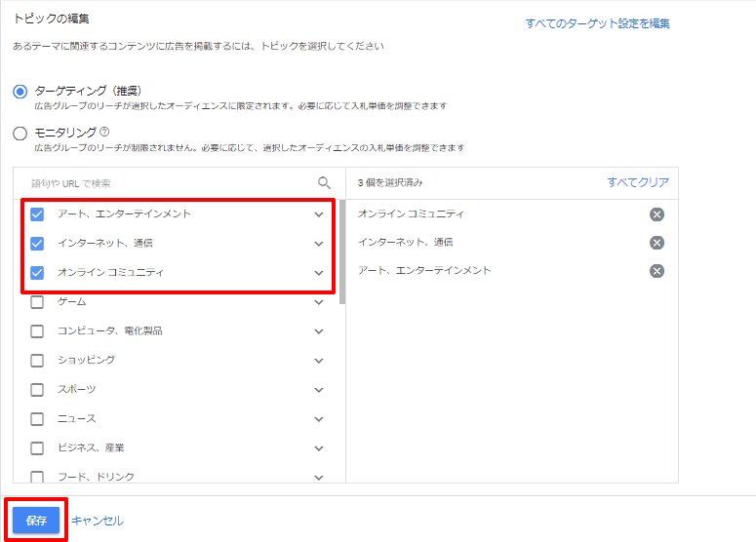Open help icon next to モニタリング
The image size is (756, 542).
click(104, 132)
